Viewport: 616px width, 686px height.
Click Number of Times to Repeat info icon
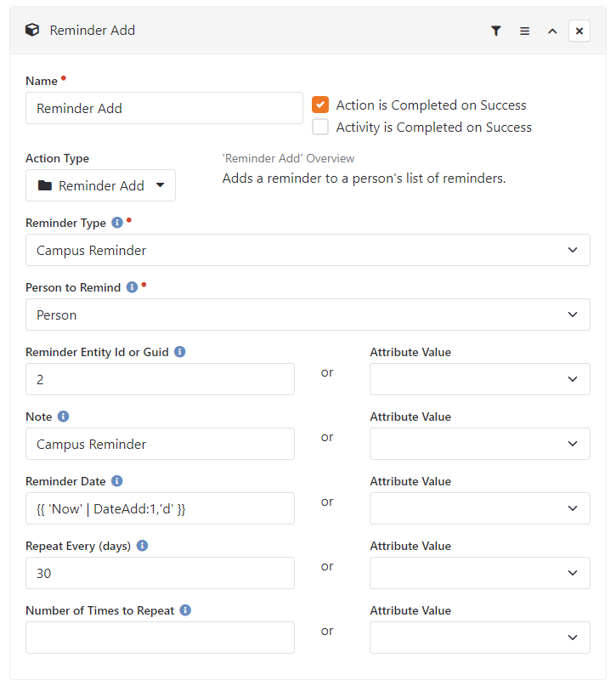185,609
